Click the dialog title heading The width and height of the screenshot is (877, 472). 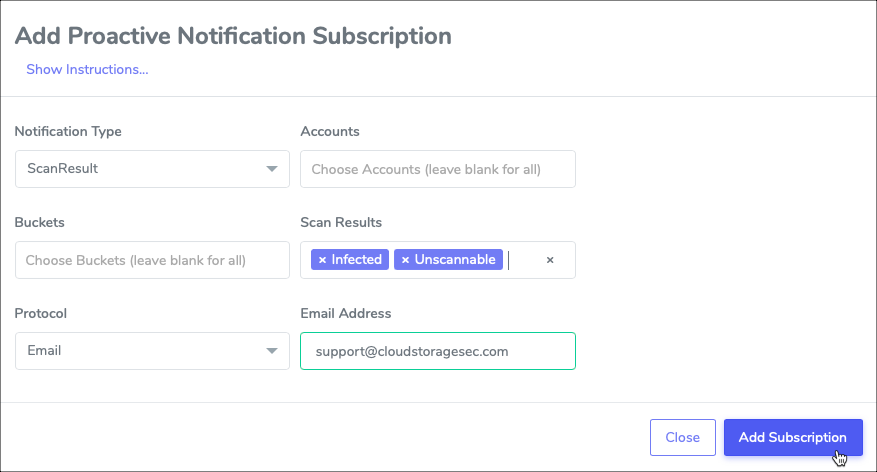pyautogui.click(x=233, y=36)
